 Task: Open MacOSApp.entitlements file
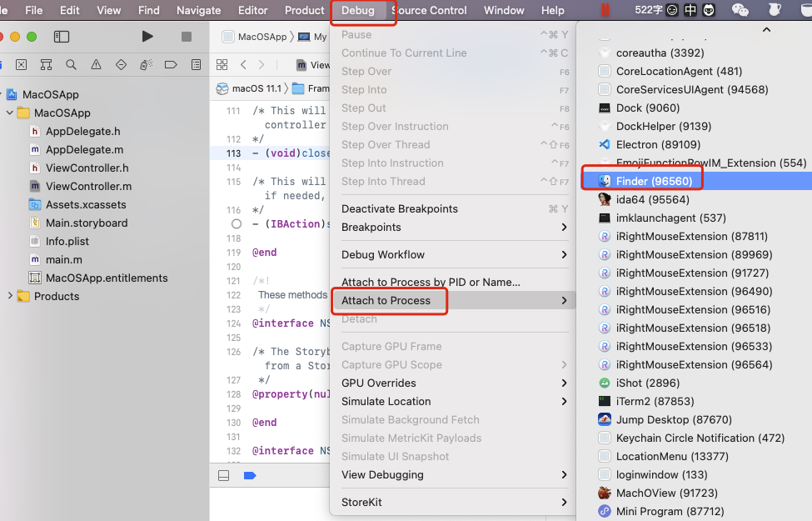tap(107, 278)
